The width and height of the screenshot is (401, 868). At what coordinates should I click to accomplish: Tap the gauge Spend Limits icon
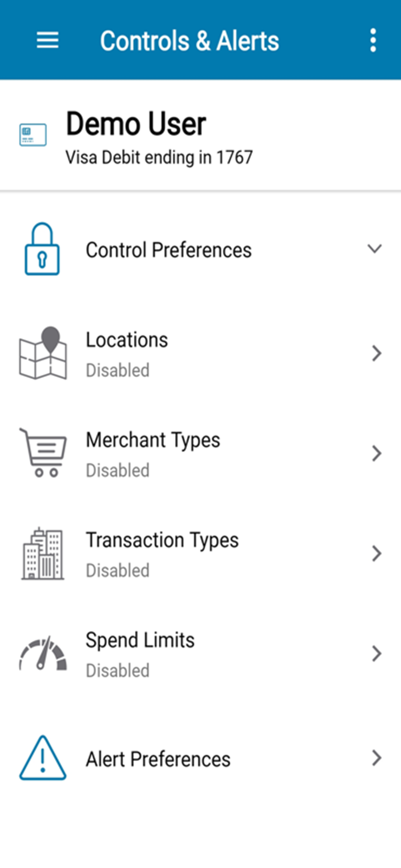(43, 653)
